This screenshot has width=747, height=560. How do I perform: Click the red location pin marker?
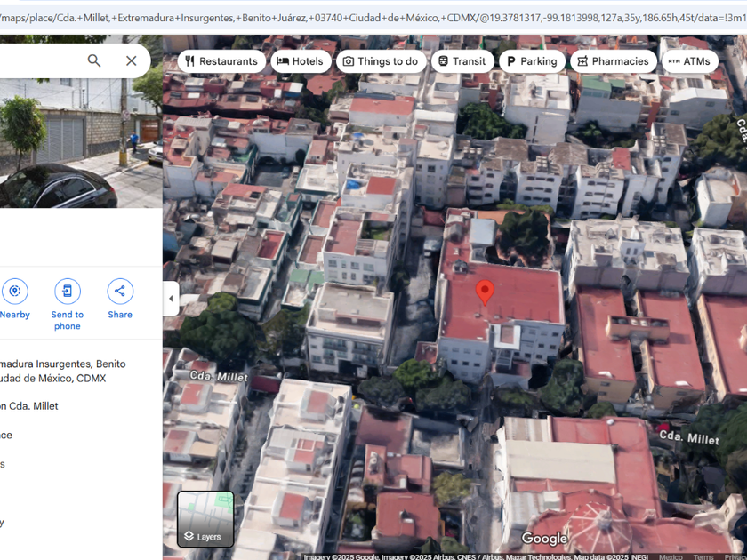pyautogui.click(x=485, y=292)
